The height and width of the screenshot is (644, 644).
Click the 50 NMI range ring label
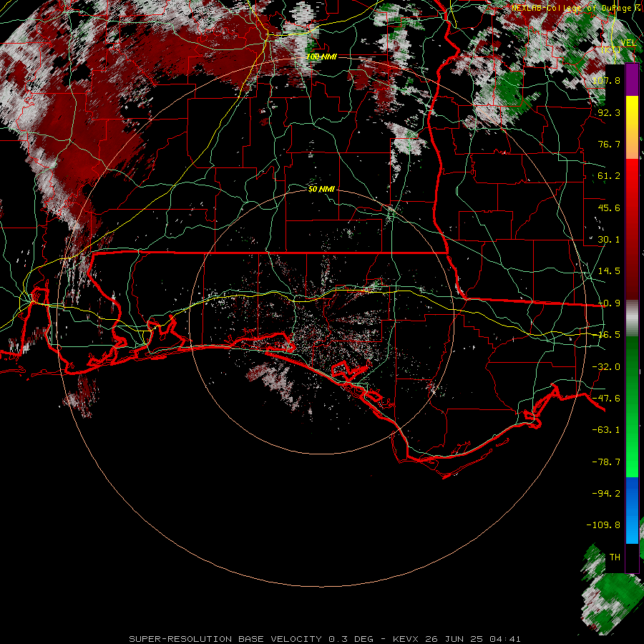pyautogui.click(x=321, y=190)
